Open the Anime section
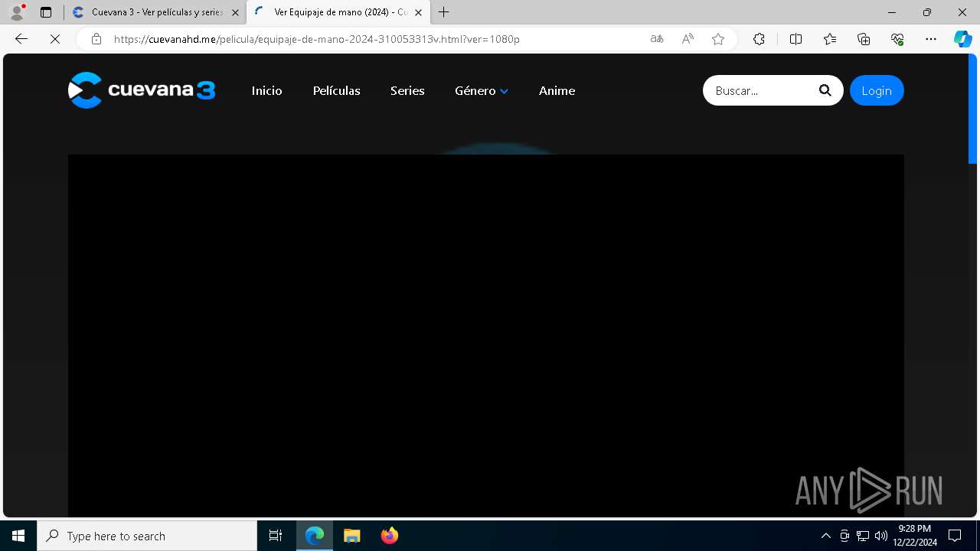980x551 pixels. coord(557,90)
